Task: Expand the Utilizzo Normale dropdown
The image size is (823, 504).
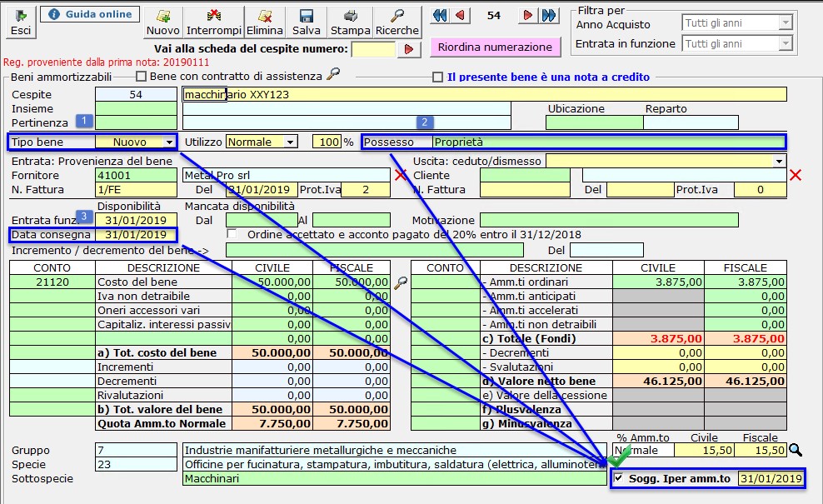Action: (290, 142)
